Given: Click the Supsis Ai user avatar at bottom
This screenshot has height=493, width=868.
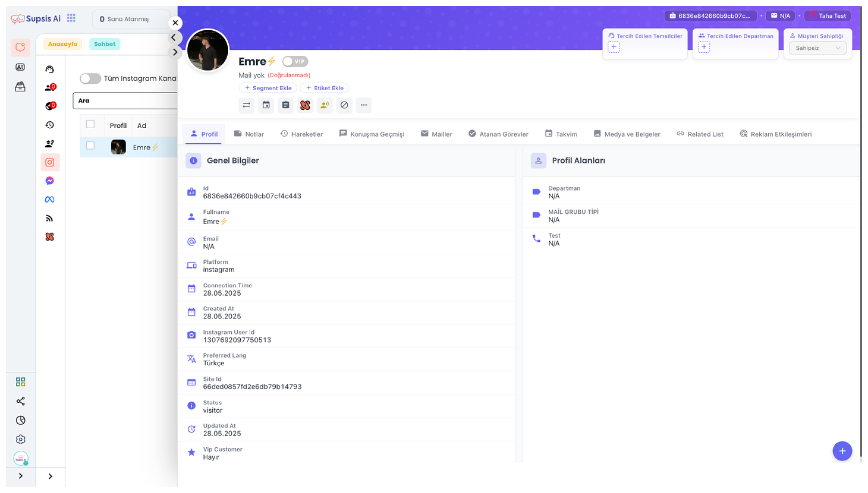Looking at the screenshot, I should tap(21, 458).
